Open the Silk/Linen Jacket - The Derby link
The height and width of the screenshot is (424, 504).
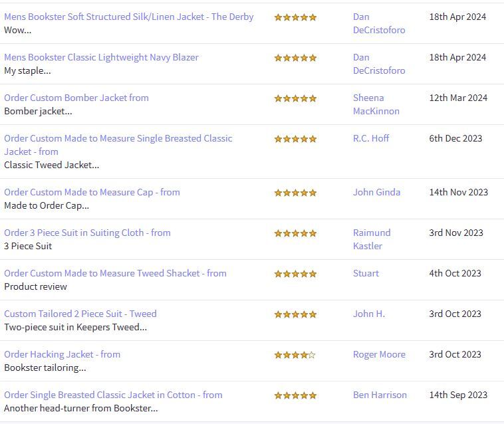[128, 17]
